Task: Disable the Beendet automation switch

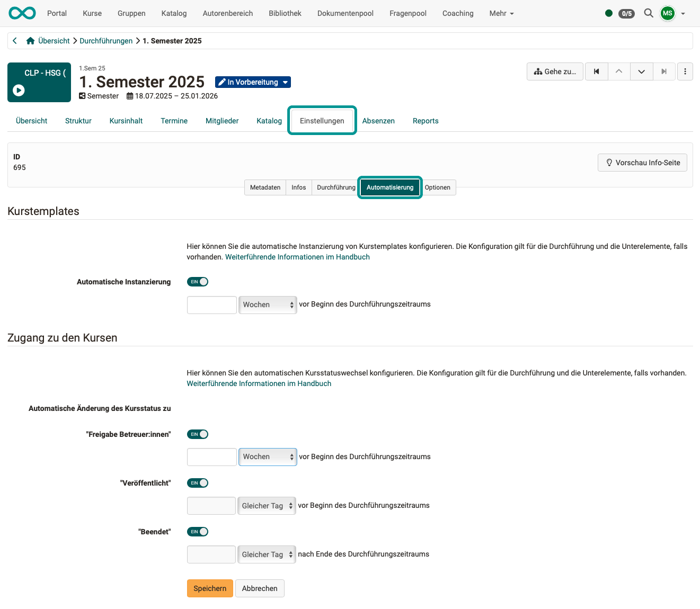Action: click(197, 531)
